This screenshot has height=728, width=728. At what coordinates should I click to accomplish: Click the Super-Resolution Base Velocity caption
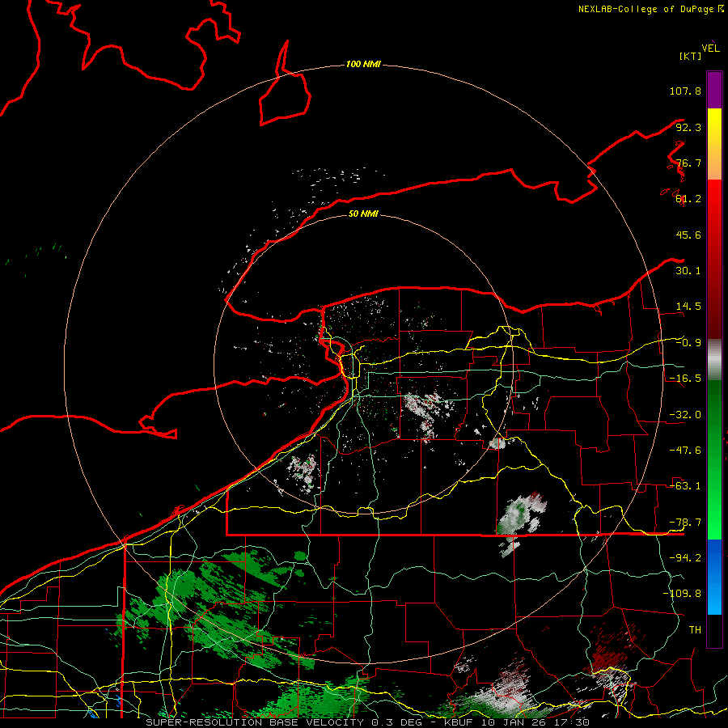point(368,722)
